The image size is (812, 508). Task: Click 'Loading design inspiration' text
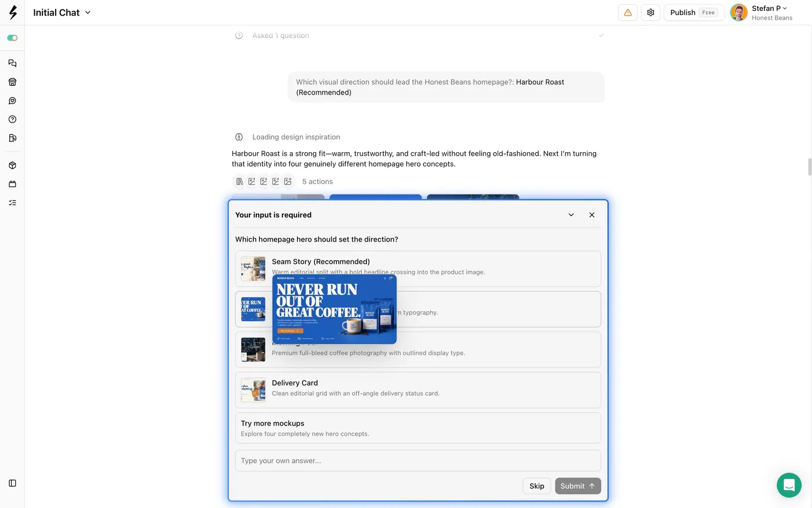296,137
